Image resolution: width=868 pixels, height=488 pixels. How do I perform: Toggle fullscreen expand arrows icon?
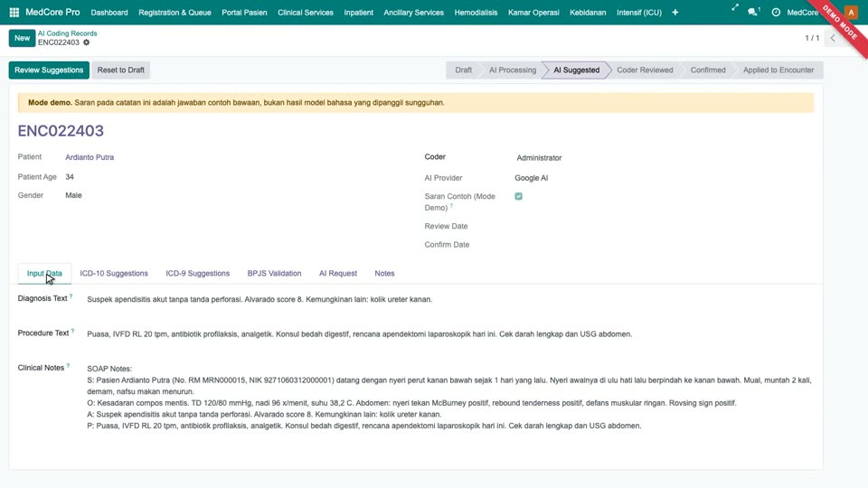pyautogui.click(x=734, y=8)
